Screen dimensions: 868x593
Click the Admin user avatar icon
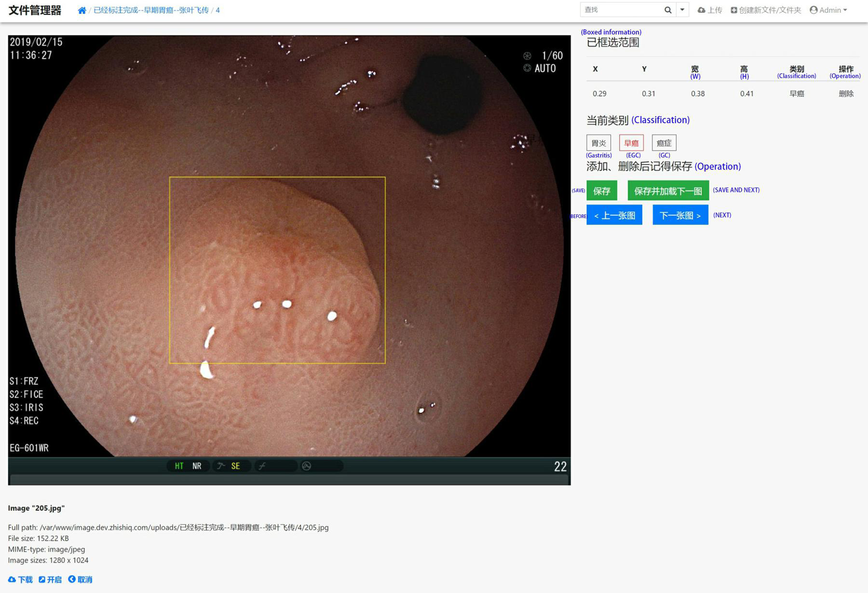click(x=814, y=10)
